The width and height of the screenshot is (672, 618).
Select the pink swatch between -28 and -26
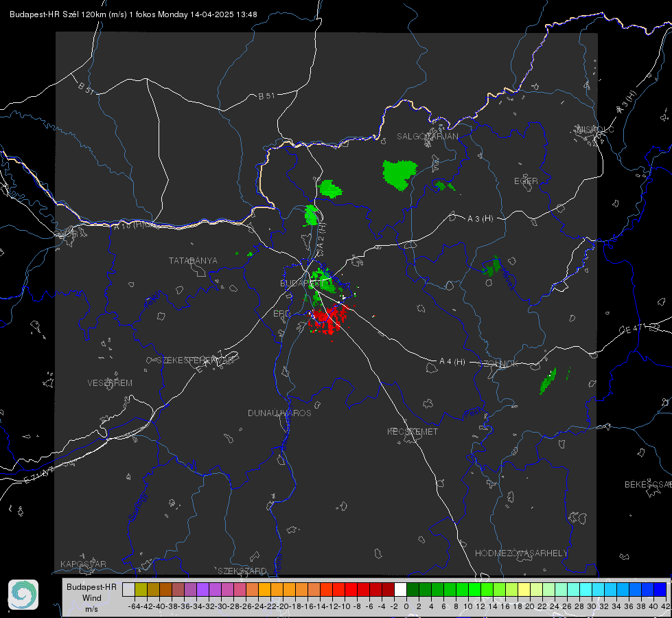(240, 589)
